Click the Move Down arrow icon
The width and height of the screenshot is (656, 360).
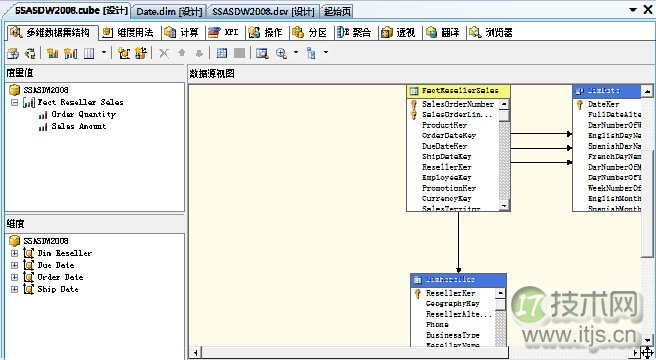coord(199,53)
